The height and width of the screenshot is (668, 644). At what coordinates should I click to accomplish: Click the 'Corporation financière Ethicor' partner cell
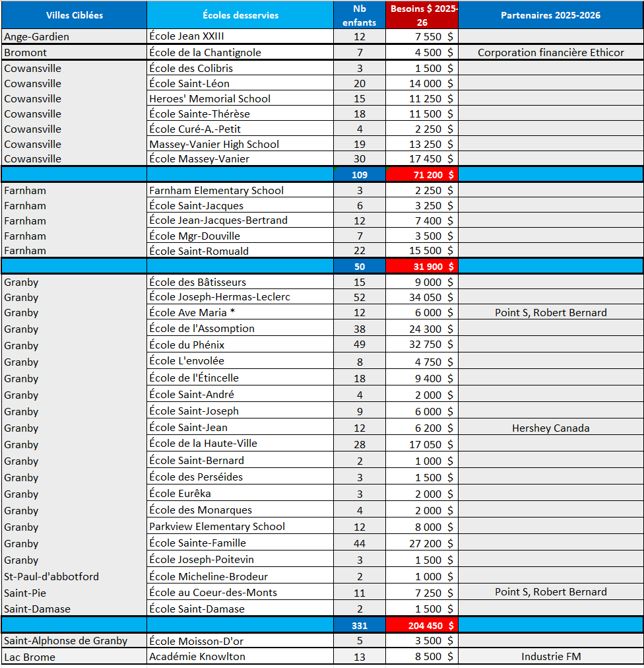[x=551, y=52]
